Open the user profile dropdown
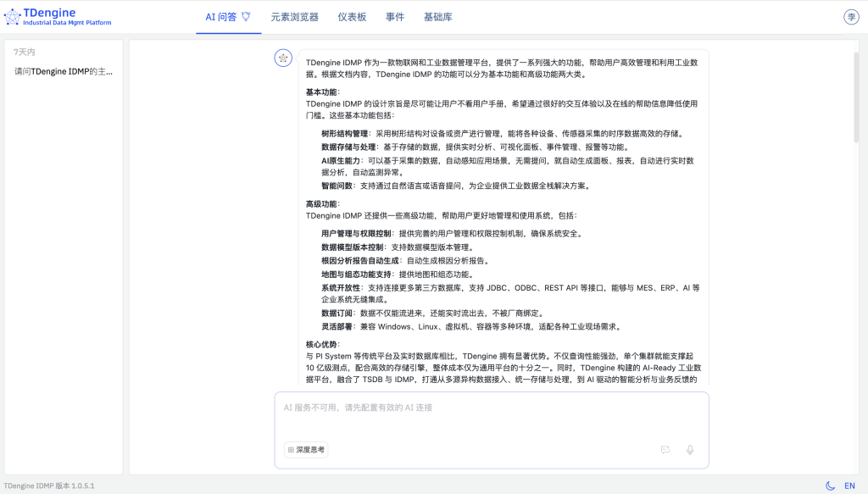 (x=851, y=16)
